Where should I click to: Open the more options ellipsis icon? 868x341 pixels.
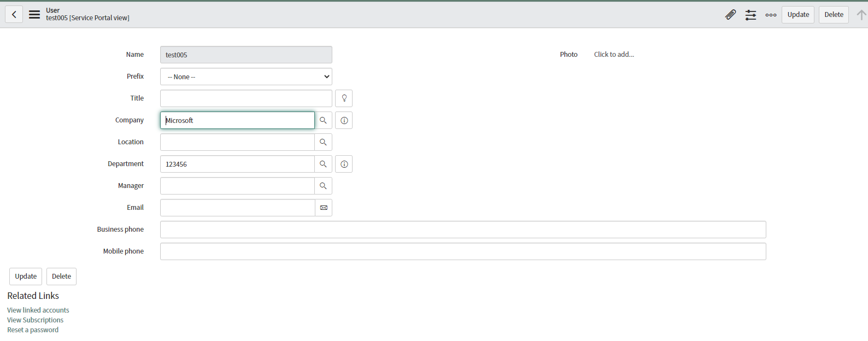point(771,15)
